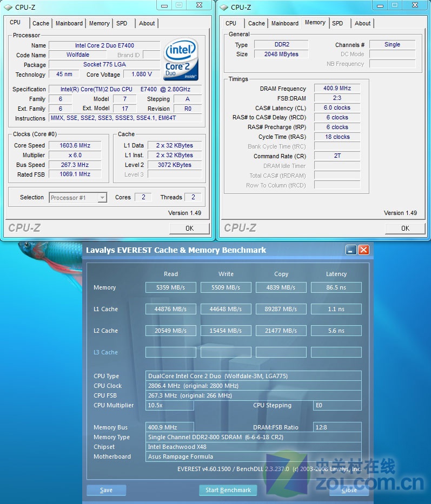The width and height of the screenshot is (431, 504).
Task: Open About tab in left CPU-Z window
Action: (147, 23)
